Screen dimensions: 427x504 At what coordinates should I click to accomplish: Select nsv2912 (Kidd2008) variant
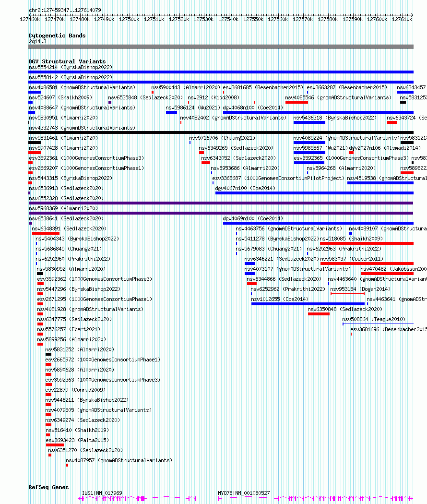click(x=213, y=97)
